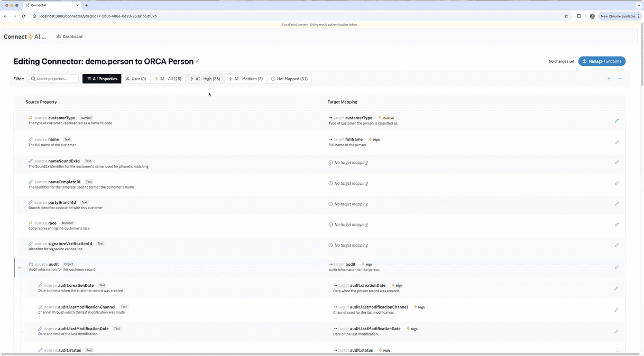The width and height of the screenshot is (644, 356).
Task: Edit mapping for source.audit object row
Action: click(x=617, y=267)
